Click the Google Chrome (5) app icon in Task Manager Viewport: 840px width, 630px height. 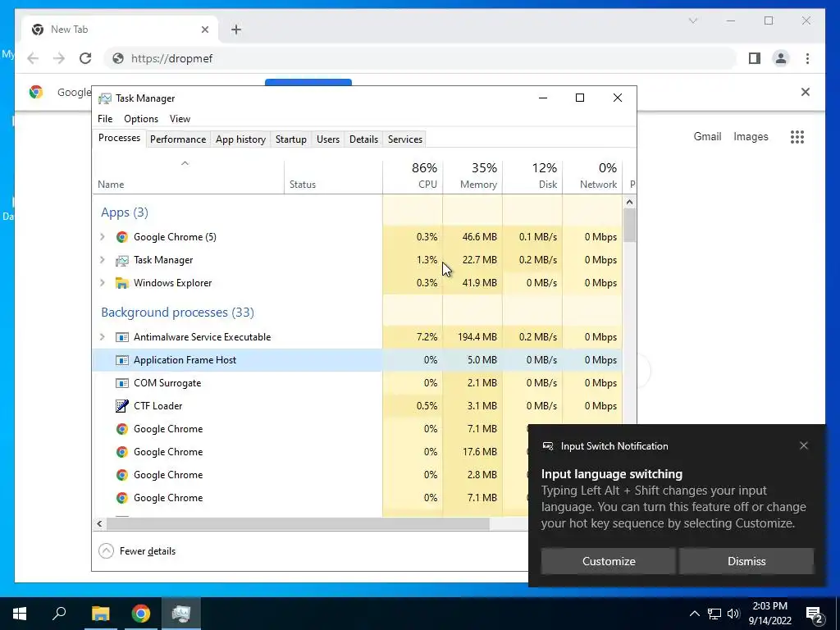(122, 237)
